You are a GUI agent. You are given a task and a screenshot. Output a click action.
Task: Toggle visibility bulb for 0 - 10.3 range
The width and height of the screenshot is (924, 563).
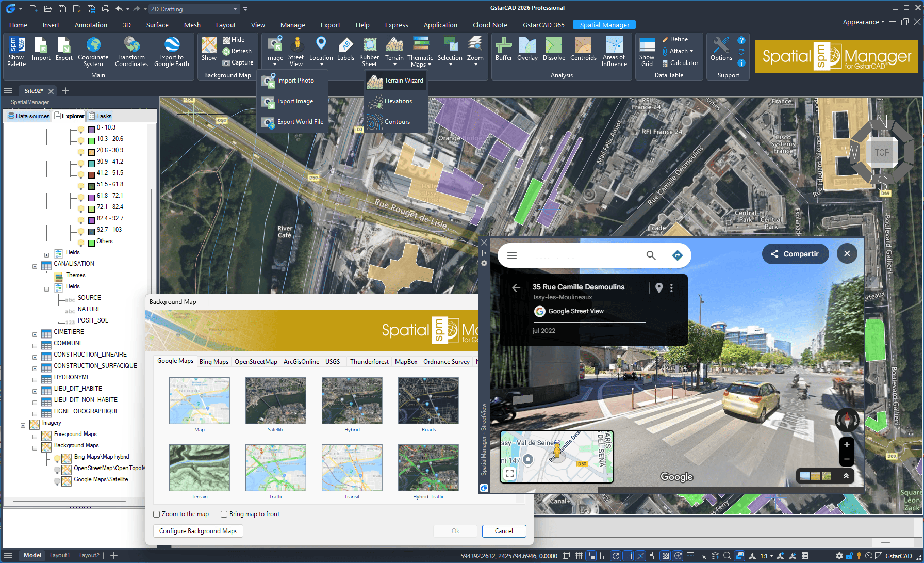pyautogui.click(x=81, y=128)
